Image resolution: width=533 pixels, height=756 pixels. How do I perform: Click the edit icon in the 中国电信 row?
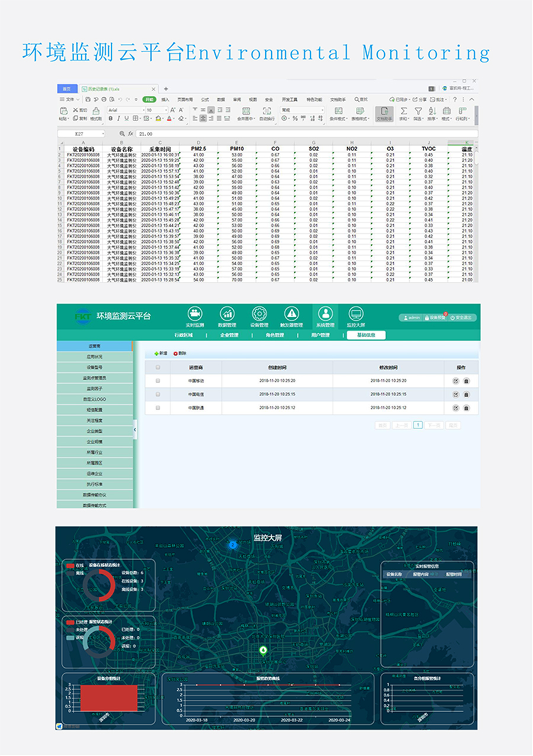pos(456,394)
